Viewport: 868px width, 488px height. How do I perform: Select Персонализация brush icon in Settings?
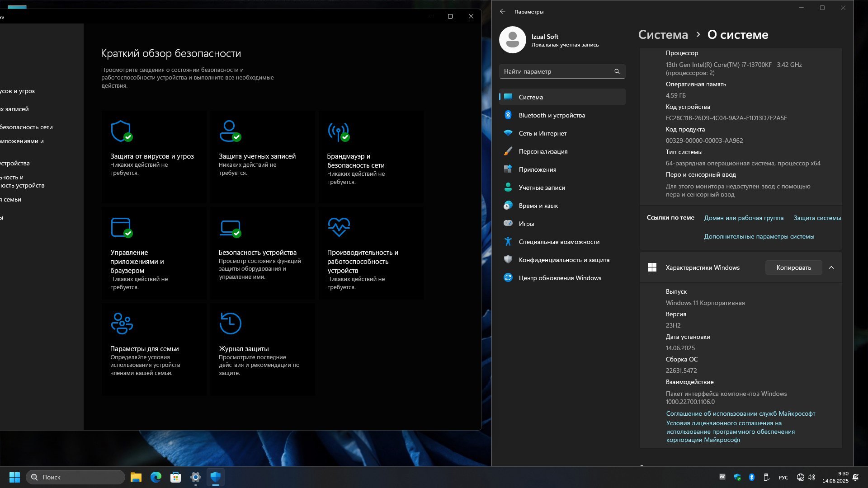pos(508,151)
